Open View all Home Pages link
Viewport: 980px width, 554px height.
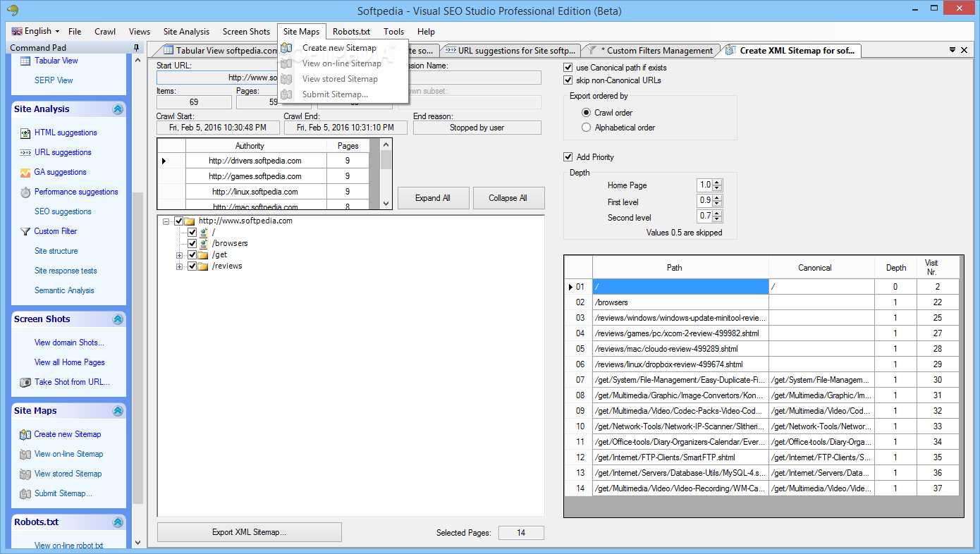pos(70,362)
